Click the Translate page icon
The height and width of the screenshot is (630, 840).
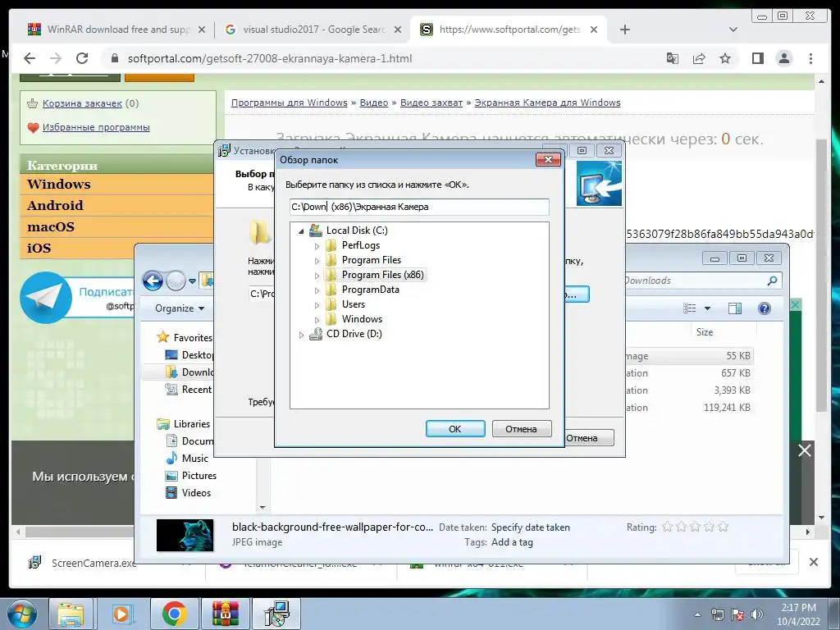pos(673,58)
